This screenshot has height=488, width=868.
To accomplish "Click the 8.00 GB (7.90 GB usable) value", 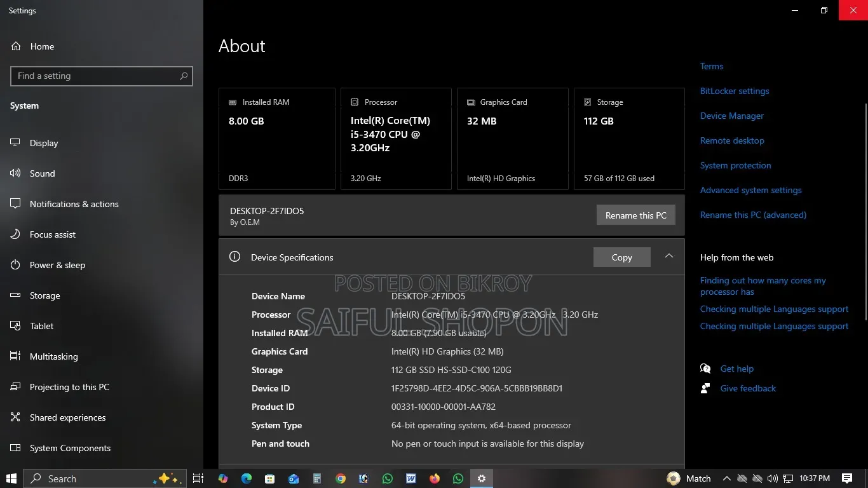I will click(x=439, y=333).
